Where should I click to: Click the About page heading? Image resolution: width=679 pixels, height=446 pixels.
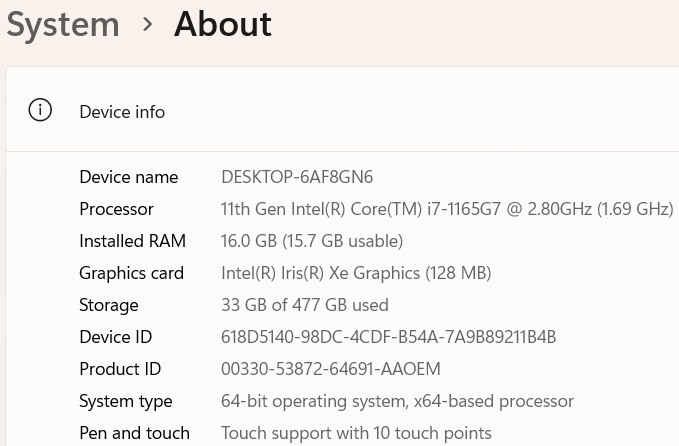pyautogui.click(x=223, y=24)
